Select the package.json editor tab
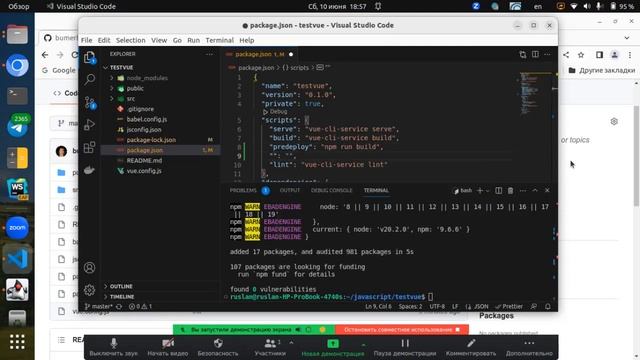 259,54
